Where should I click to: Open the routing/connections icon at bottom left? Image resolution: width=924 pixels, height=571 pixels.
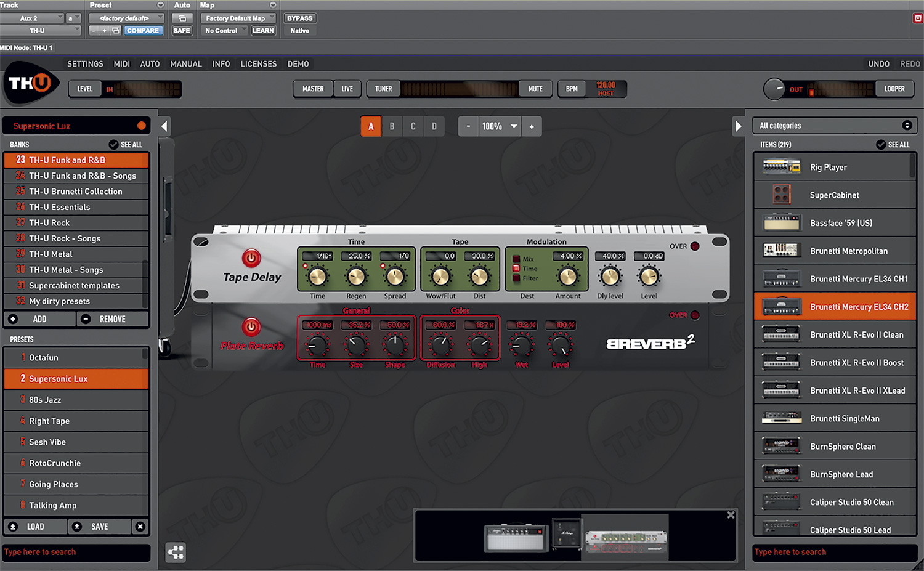pyautogui.click(x=176, y=553)
